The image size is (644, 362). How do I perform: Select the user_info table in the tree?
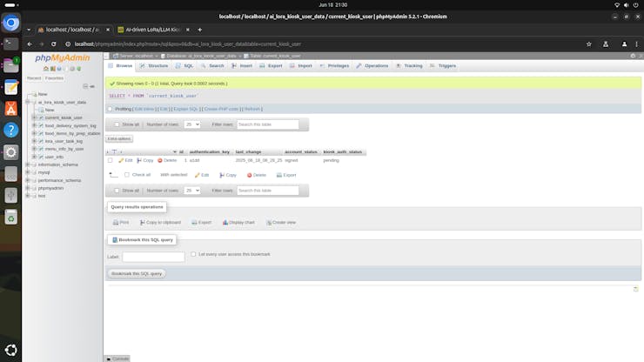54,157
